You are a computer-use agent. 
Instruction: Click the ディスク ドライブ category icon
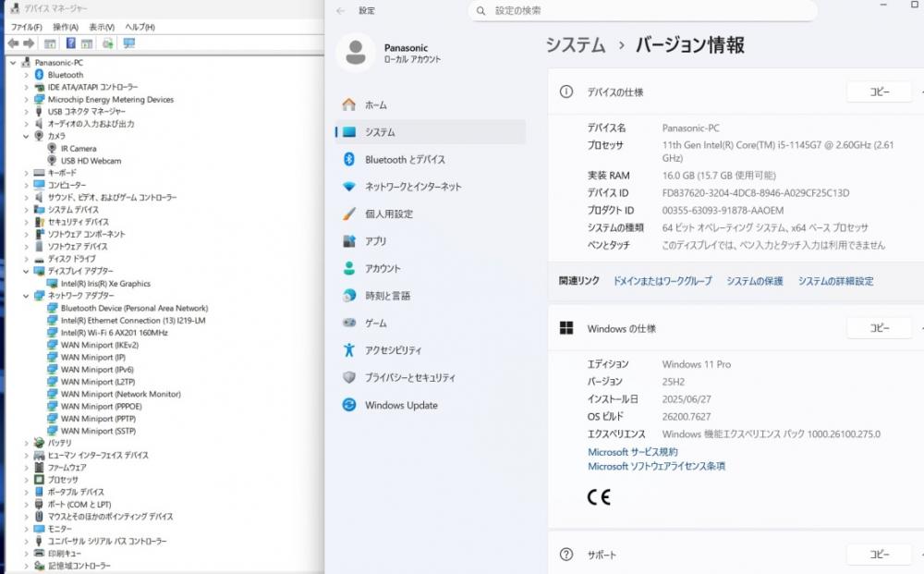pos(39,260)
